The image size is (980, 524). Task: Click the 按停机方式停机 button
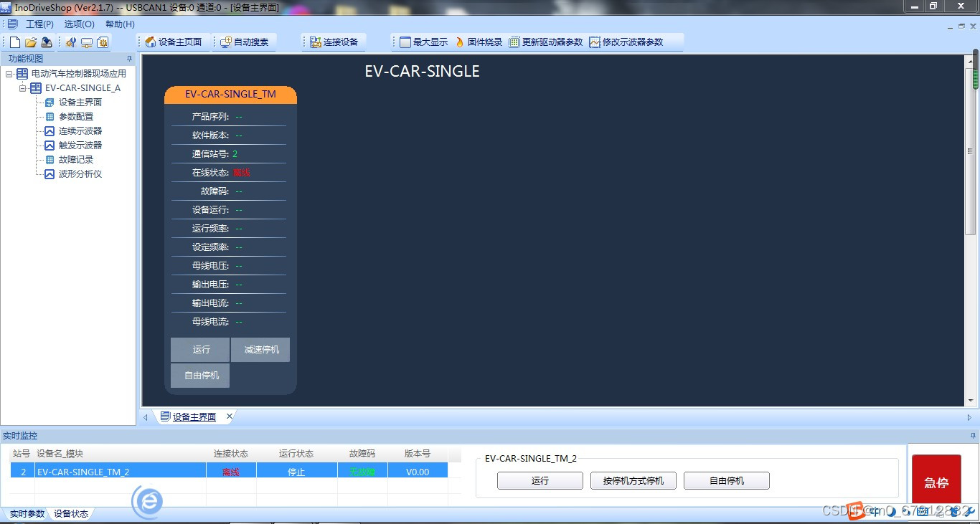pos(633,481)
